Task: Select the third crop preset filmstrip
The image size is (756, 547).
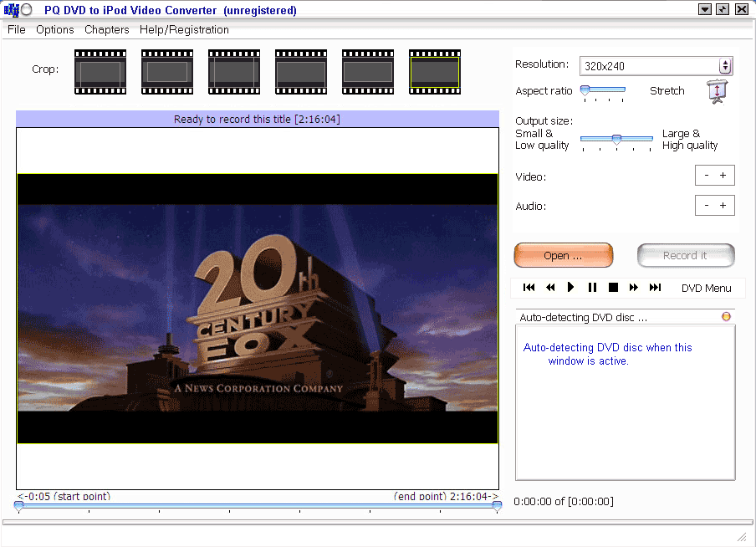Action: pyautogui.click(x=234, y=72)
